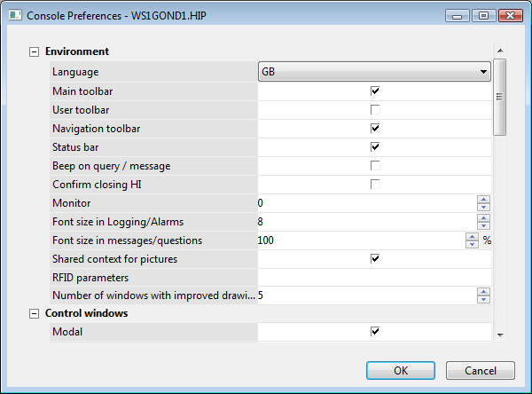Enable the User toolbar checkbox

[375, 109]
